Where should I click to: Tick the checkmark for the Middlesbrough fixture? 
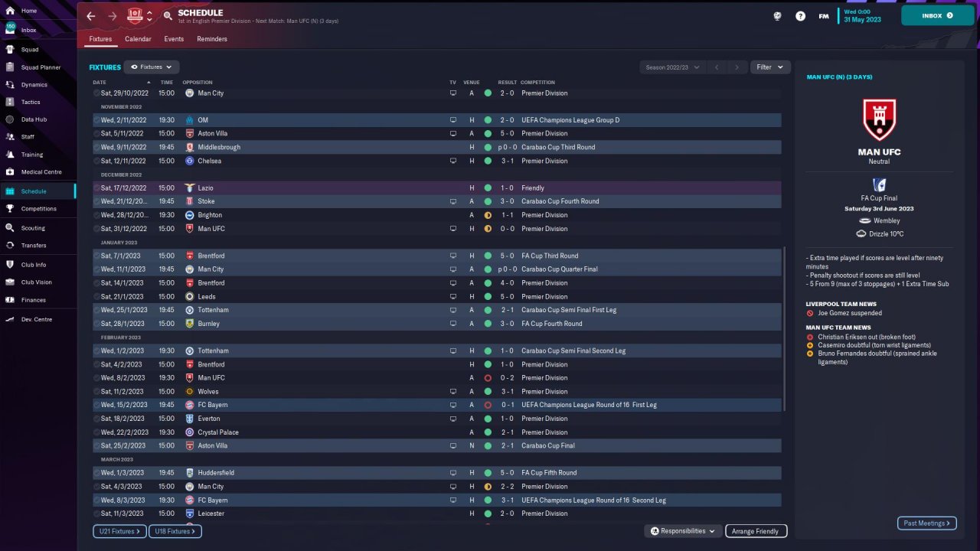coord(97,147)
